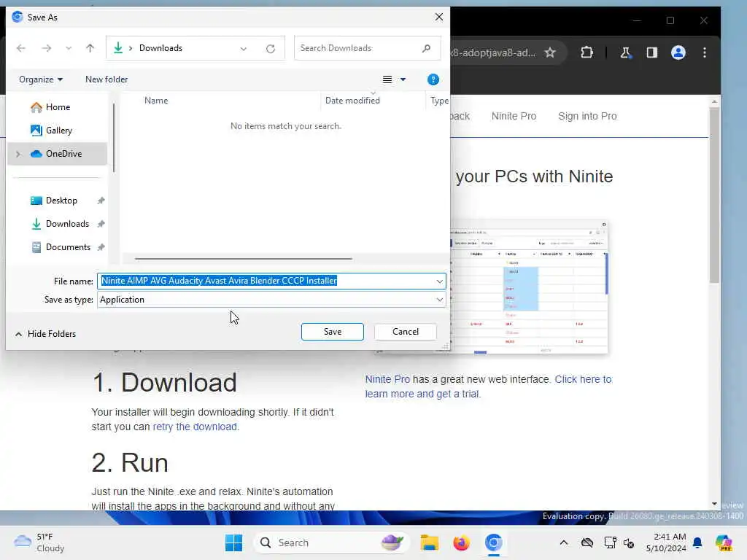747x560 pixels.
Task: Click the search magnifier icon
Action: (x=426, y=48)
